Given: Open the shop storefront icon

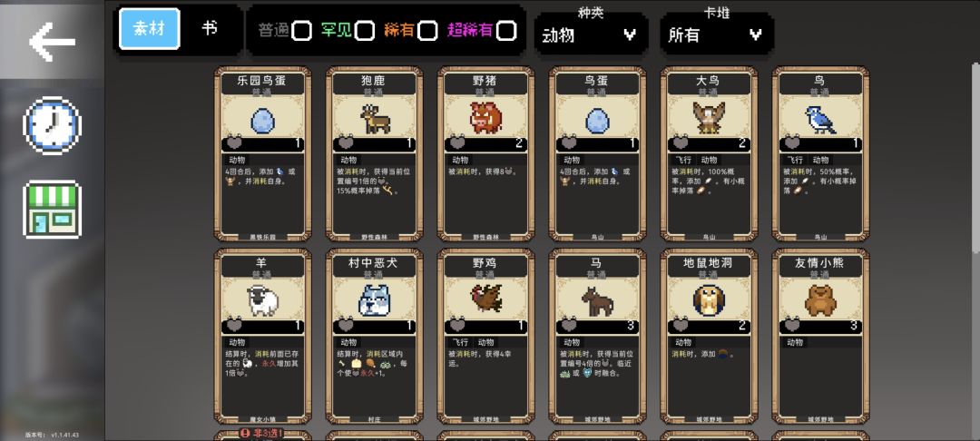Looking at the screenshot, I should 52,210.
